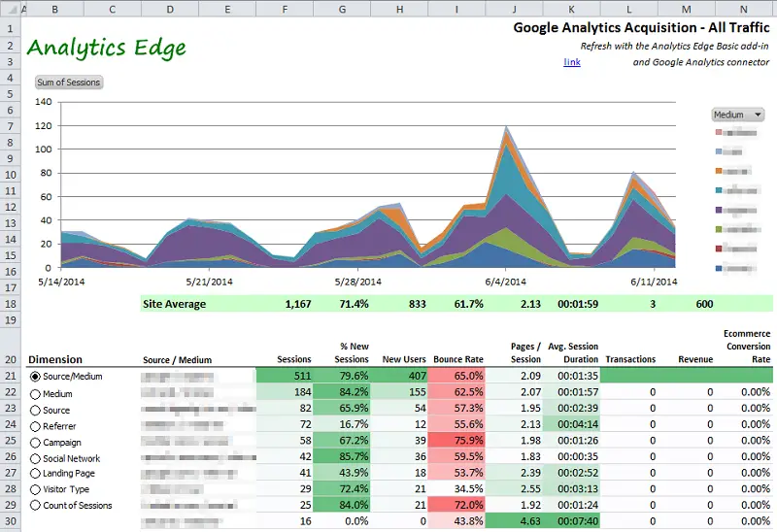Select the cell with 511 sessions

(285, 376)
